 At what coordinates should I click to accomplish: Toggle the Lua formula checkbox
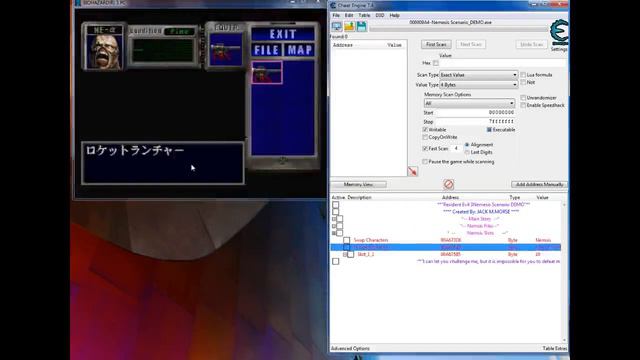tap(523, 75)
